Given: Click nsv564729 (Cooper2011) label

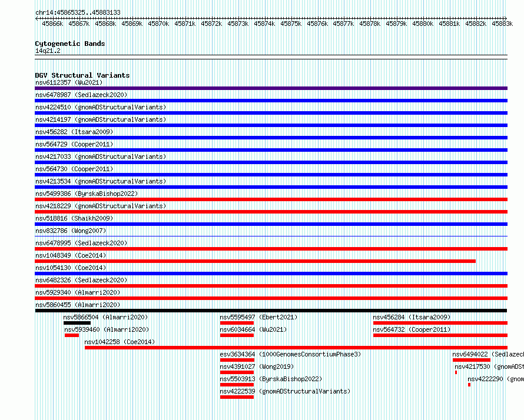Looking at the screenshot, I should [x=74, y=144].
